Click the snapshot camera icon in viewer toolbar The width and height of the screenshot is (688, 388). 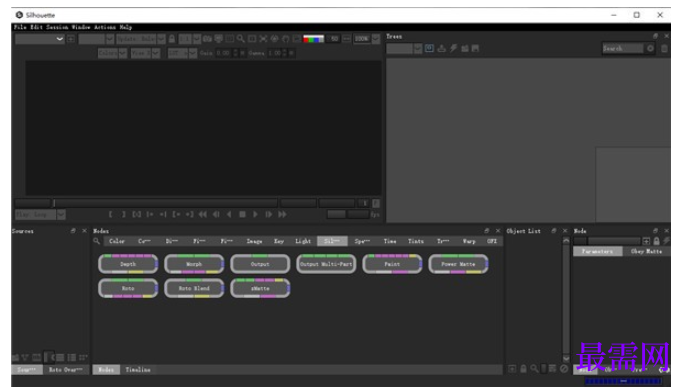(x=207, y=39)
